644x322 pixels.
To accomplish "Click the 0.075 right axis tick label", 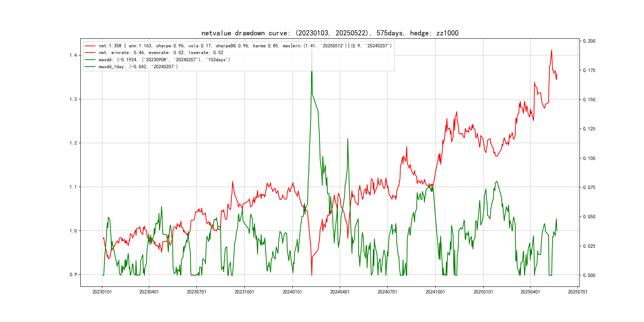I will (589, 187).
